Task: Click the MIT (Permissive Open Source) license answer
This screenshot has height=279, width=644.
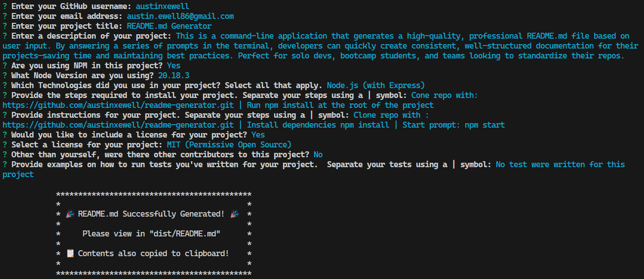Action: pyautogui.click(x=229, y=145)
